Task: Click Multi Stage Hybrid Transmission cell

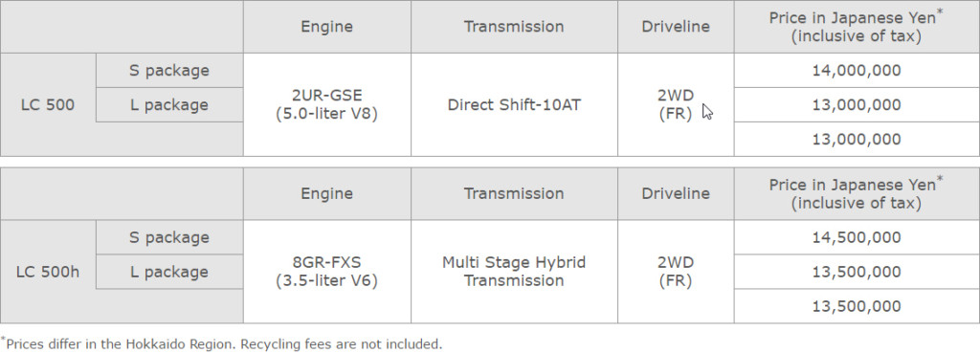Action: coord(514,272)
